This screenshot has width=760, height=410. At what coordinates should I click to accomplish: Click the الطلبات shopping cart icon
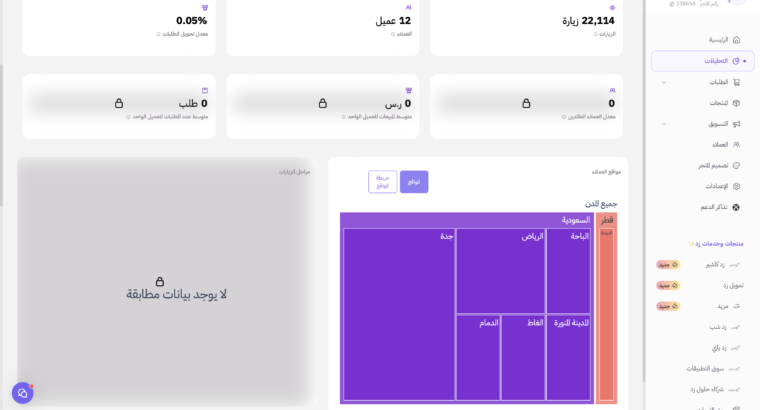click(x=736, y=82)
